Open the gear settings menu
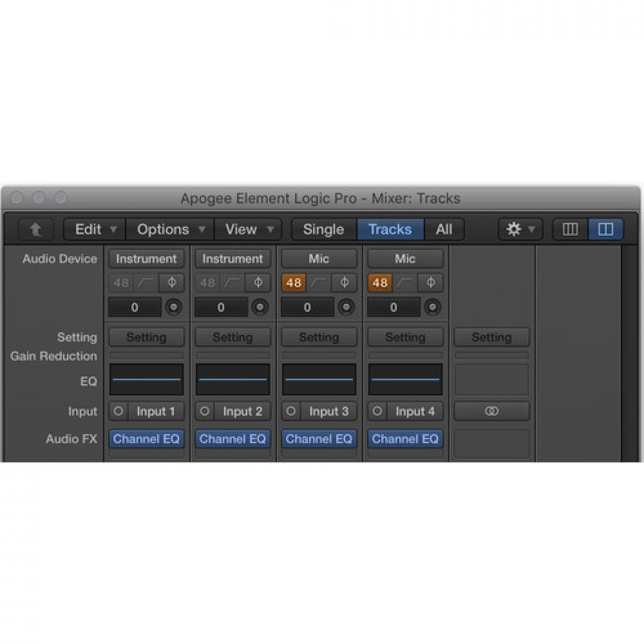Image resolution: width=644 pixels, height=644 pixels. (520, 230)
